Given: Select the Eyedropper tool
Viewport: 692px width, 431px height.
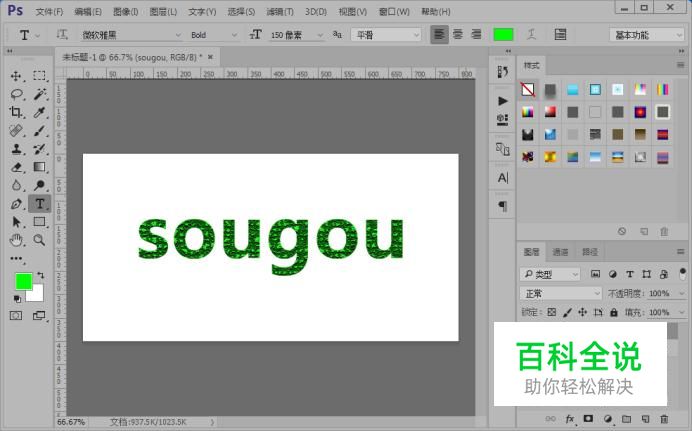Looking at the screenshot, I should click(x=39, y=112).
